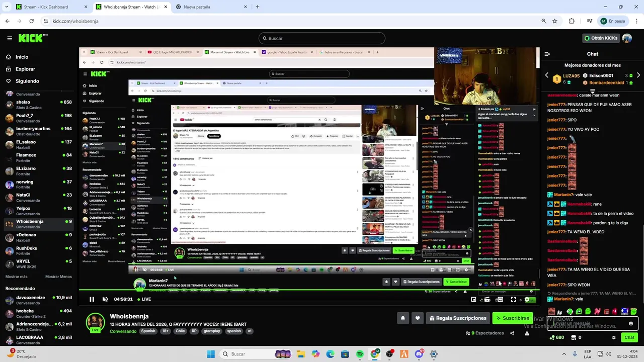Open the emote picker in the message box
This screenshot has width=644, height=362.
[x=631, y=323]
